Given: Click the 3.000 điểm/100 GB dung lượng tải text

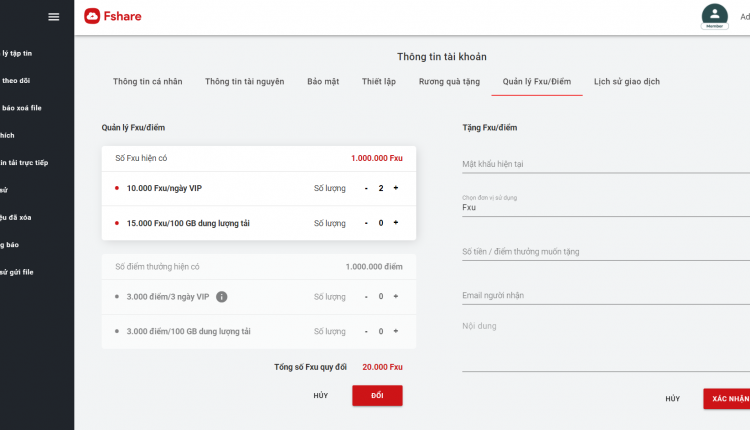Looking at the screenshot, I should click(188, 331).
